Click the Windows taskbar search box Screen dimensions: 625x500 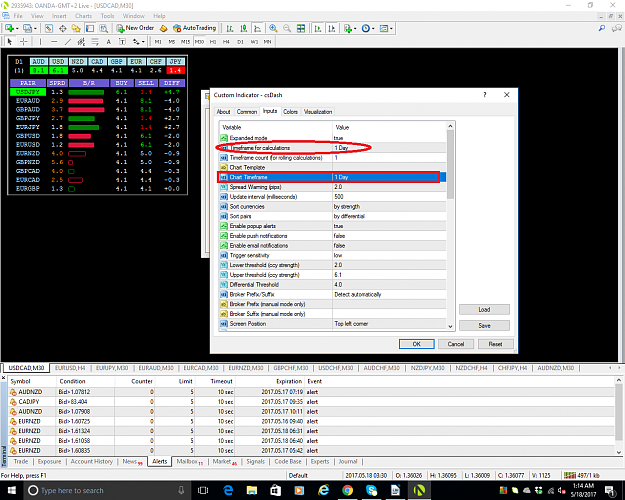[108, 490]
